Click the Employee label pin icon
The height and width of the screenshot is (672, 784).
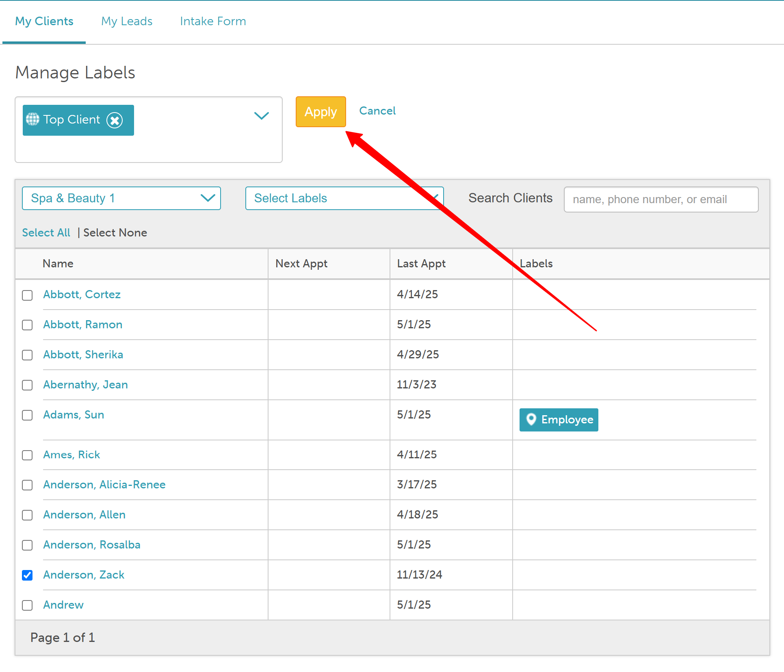coord(531,419)
